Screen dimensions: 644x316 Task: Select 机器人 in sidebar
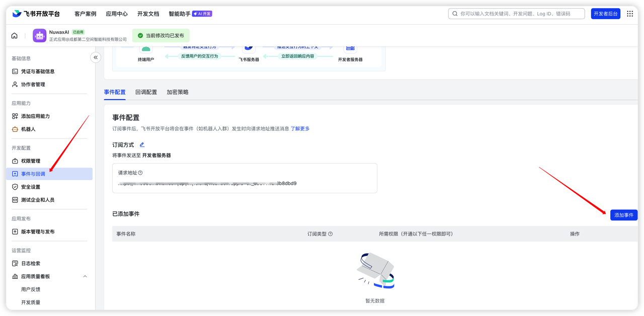tap(28, 129)
